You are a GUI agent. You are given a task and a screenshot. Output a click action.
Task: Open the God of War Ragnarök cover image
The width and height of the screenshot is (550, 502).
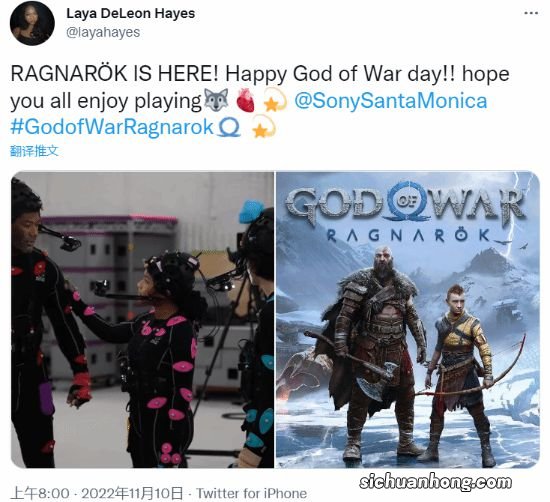(408, 320)
